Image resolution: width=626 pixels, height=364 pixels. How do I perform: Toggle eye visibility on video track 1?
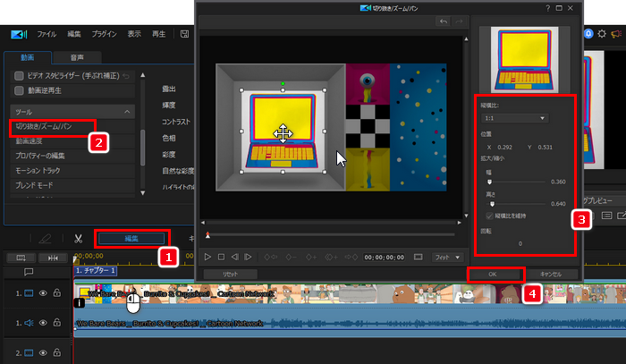(x=42, y=292)
